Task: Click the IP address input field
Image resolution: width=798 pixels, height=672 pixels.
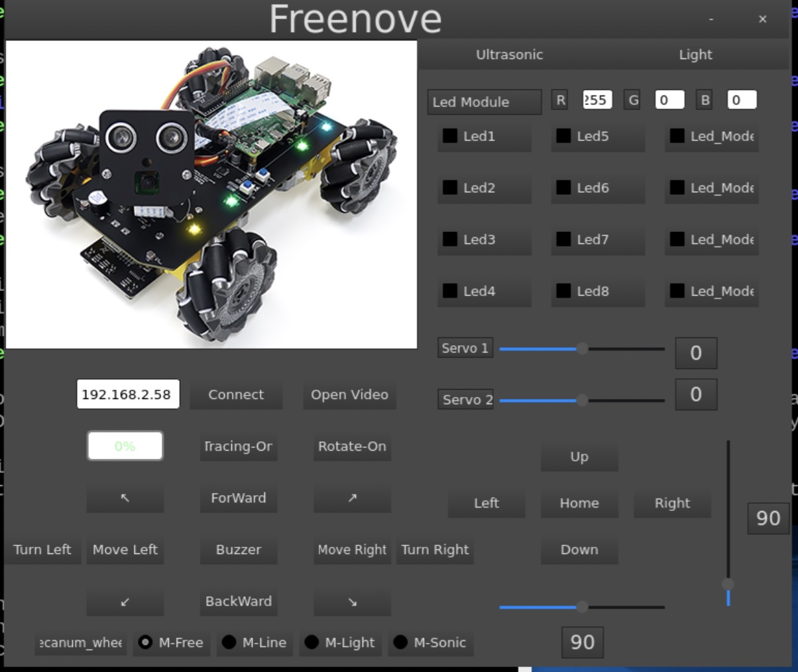Action: [x=127, y=394]
